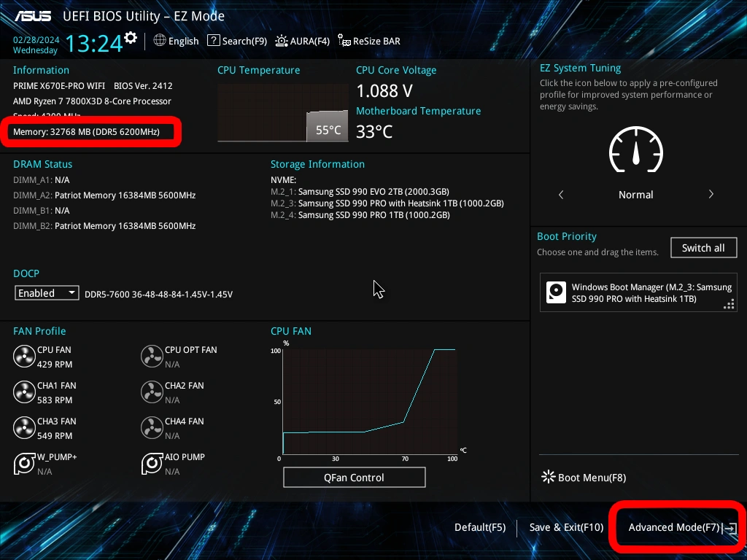
Task: Click the language globe icon
Action: click(160, 41)
